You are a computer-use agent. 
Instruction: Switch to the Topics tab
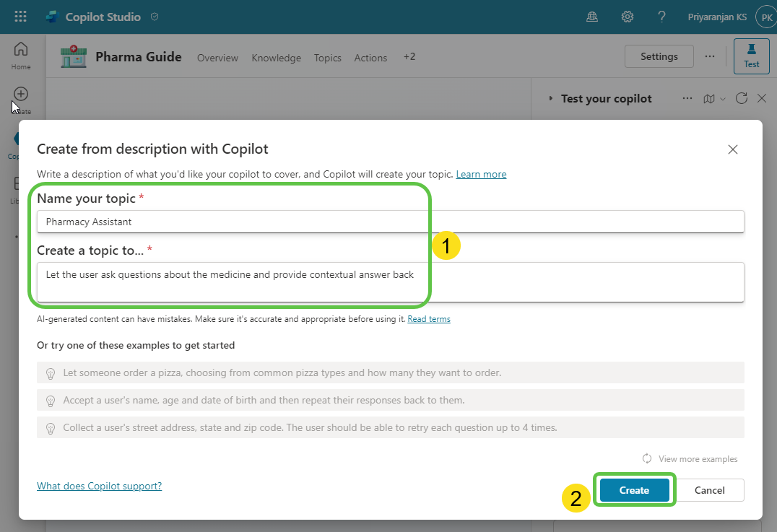[327, 58]
